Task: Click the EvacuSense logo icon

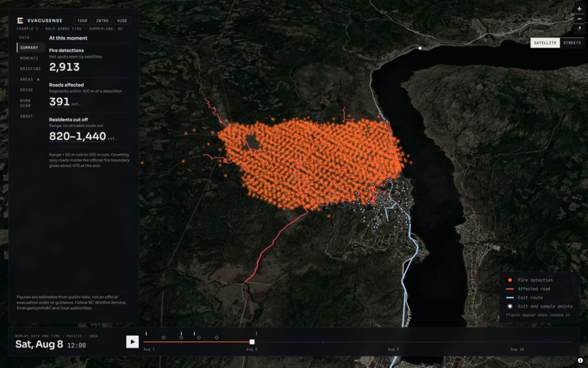Action: click(x=20, y=20)
